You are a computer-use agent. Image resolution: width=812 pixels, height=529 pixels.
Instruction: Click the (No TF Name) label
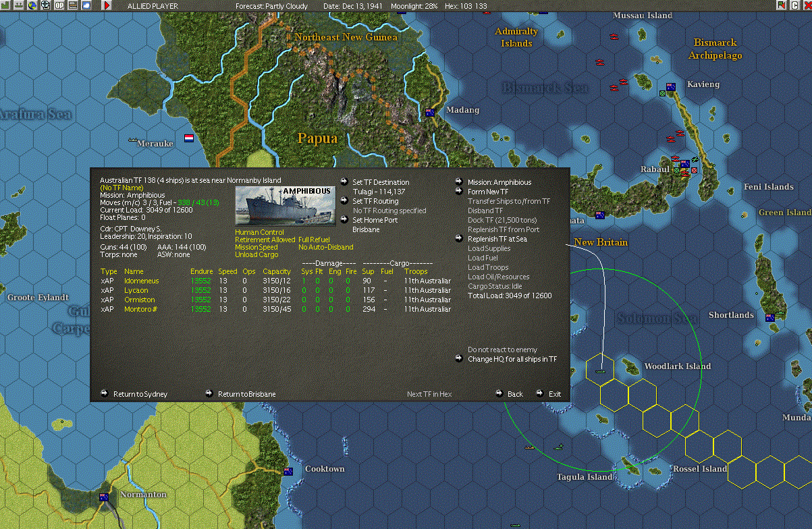click(x=121, y=188)
